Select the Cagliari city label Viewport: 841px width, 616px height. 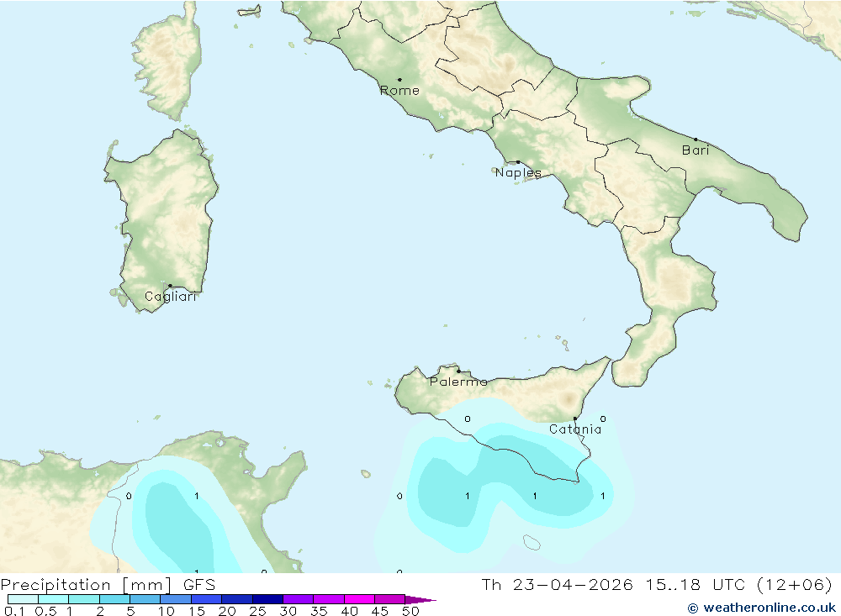(x=171, y=297)
